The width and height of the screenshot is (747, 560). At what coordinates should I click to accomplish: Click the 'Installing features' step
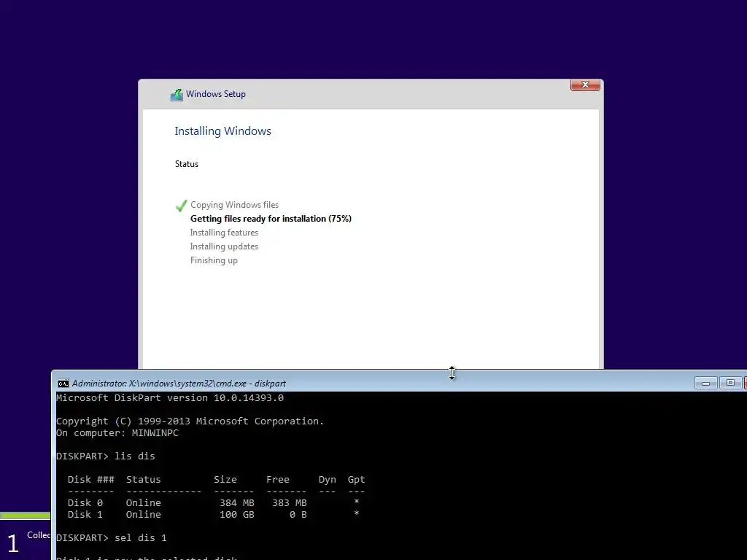(224, 233)
